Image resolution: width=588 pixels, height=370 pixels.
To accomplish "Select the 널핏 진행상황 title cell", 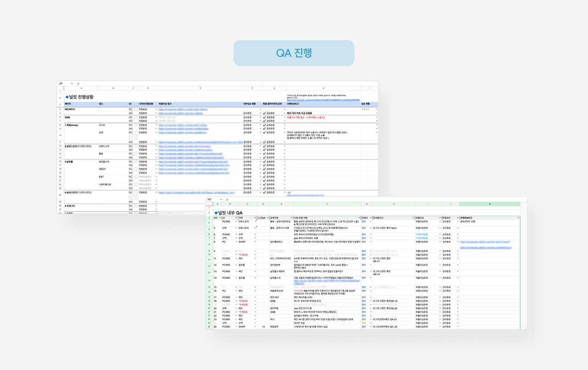I will pyautogui.click(x=81, y=97).
